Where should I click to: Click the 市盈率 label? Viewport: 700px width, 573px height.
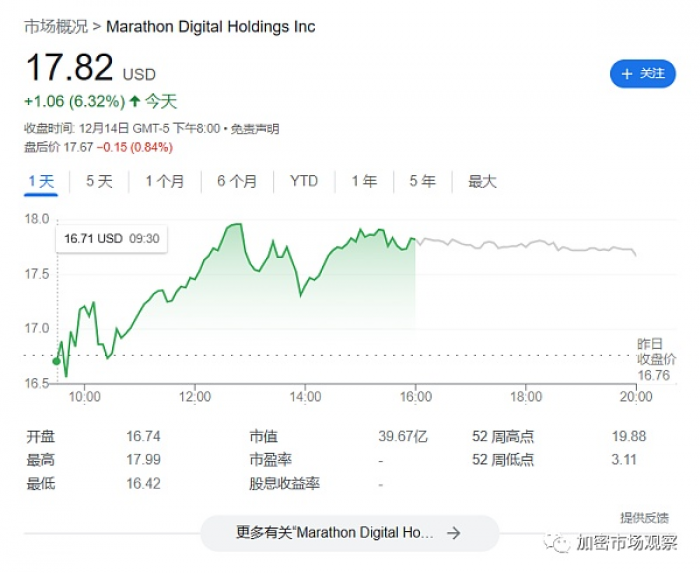tap(271, 460)
